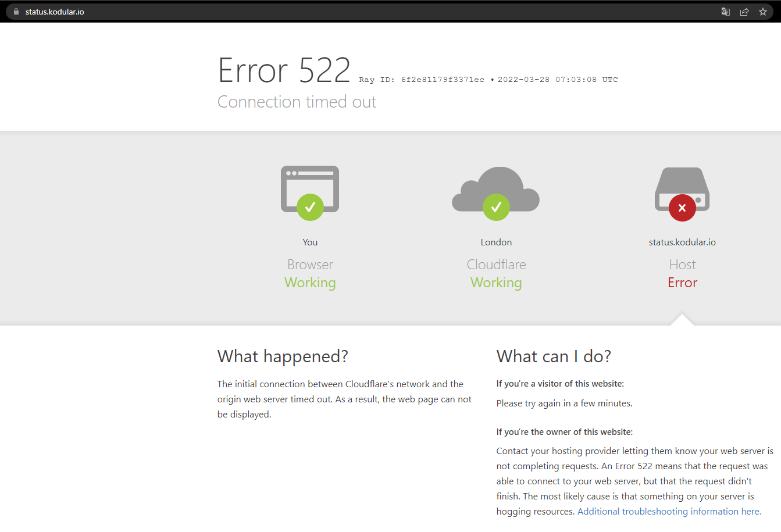Click the 'You' label under browser icon
This screenshot has width=781, height=532.
click(310, 242)
